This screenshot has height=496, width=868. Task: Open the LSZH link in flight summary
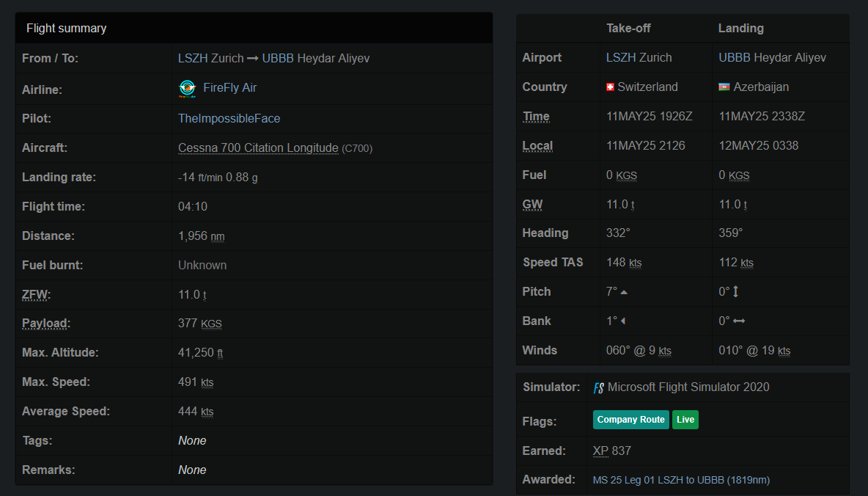point(192,58)
